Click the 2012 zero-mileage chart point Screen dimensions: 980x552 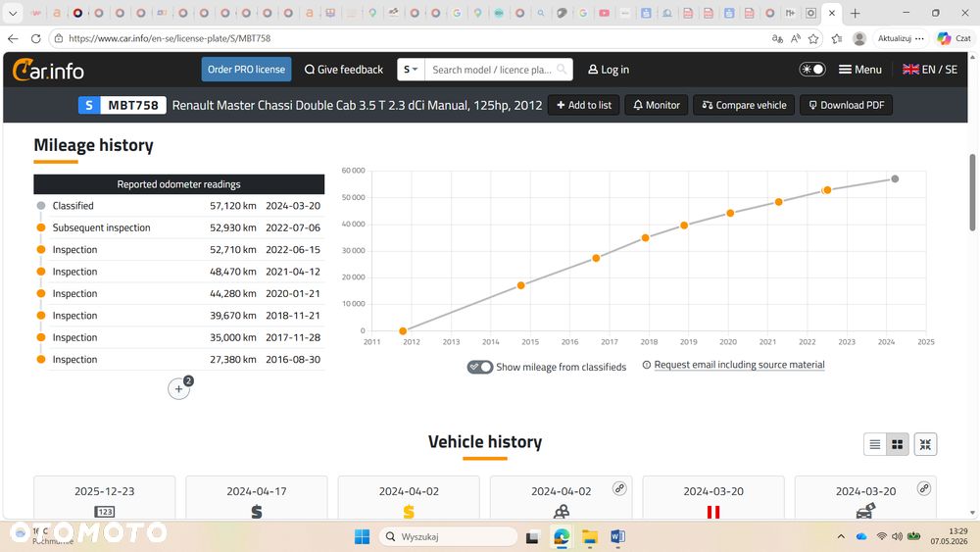coord(403,330)
